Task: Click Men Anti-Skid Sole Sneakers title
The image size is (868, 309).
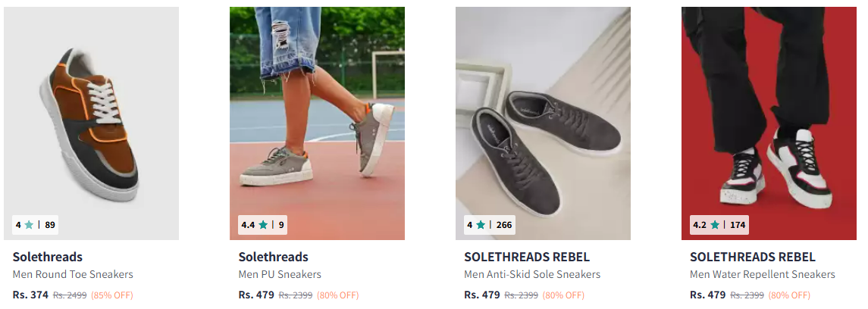Action: coord(532,274)
